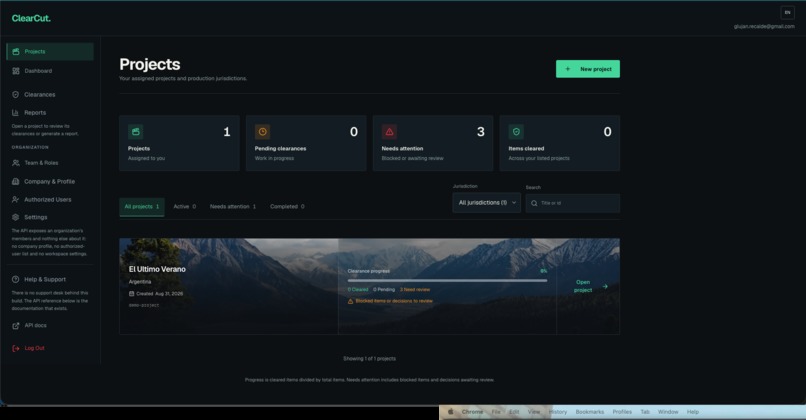
Task: Click the shield icon on Items cleared card
Action: 516,132
